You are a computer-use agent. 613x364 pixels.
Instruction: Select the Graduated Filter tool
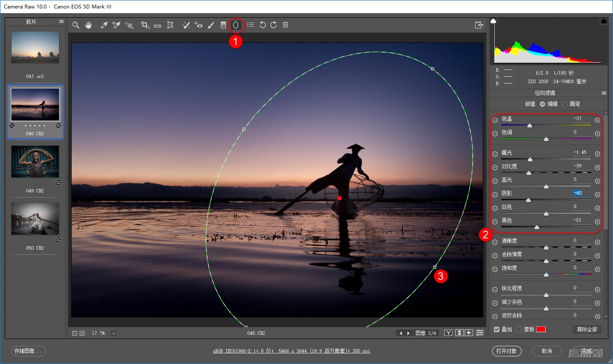[x=223, y=25]
